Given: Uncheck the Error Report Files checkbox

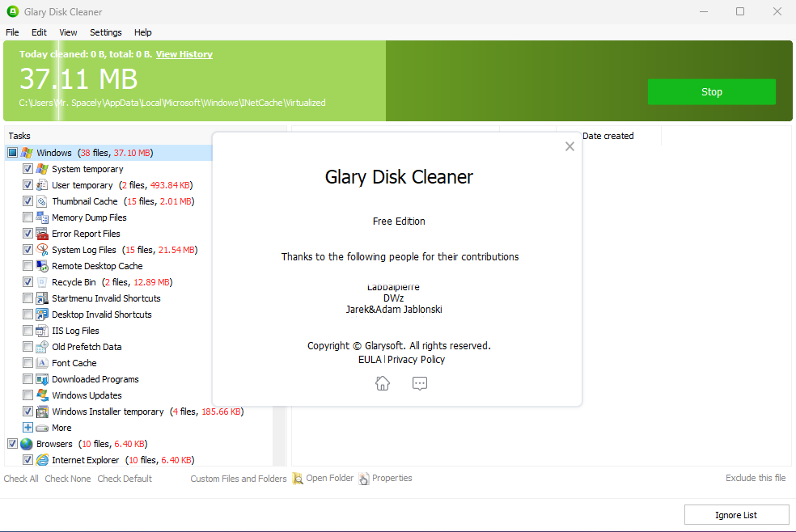Looking at the screenshot, I should [x=28, y=234].
